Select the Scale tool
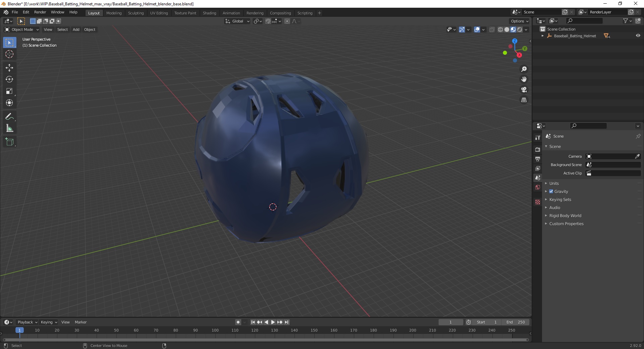Viewport: 644px width, 349px height. point(9,91)
